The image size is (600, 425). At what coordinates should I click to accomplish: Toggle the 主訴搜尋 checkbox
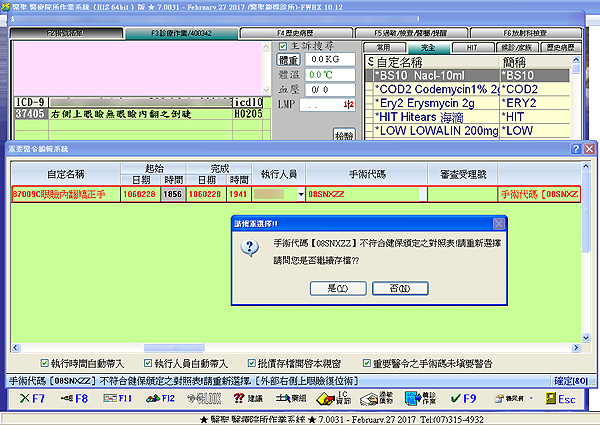(281, 46)
